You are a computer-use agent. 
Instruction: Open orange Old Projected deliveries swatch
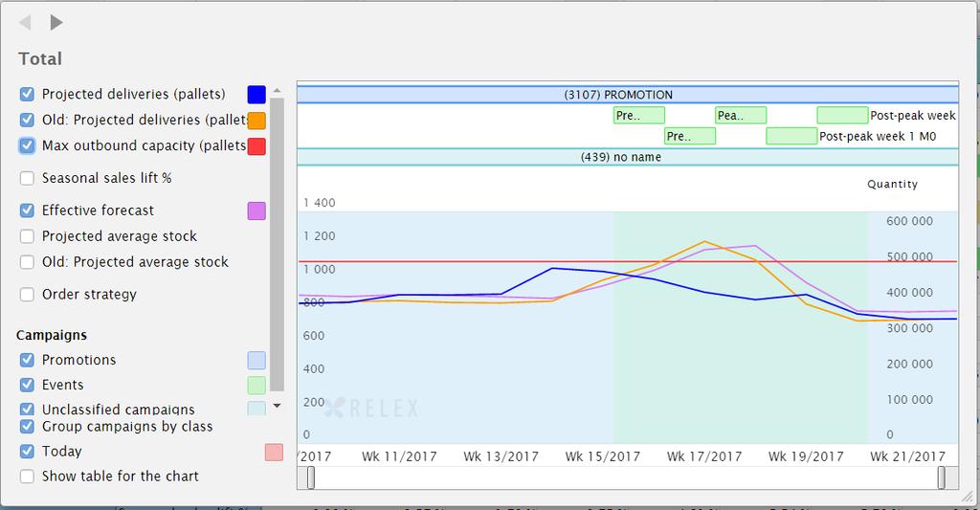(x=256, y=120)
